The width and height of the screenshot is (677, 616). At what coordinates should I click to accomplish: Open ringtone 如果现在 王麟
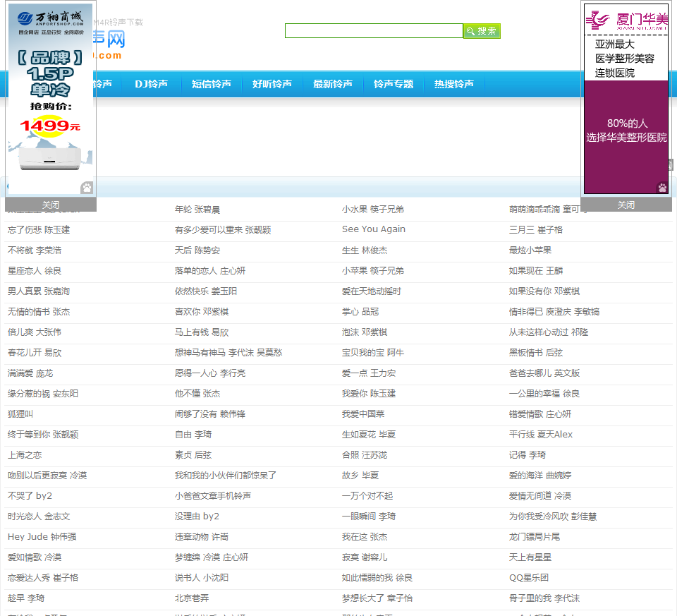pos(536,271)
